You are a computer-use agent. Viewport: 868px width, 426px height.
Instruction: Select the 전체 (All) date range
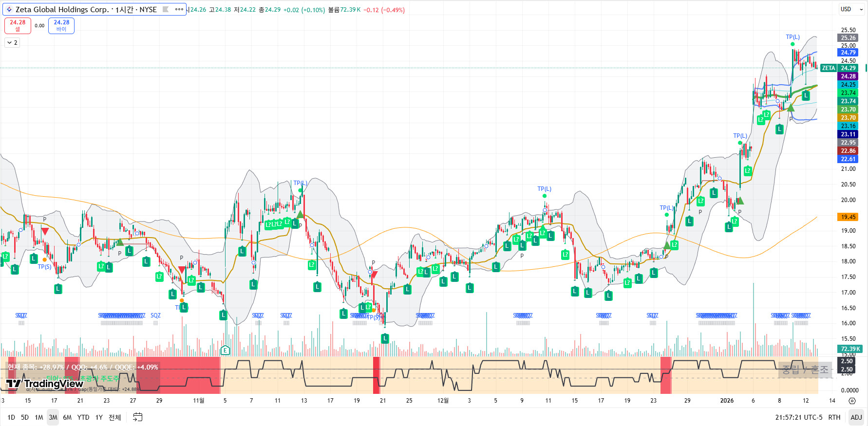115,417
